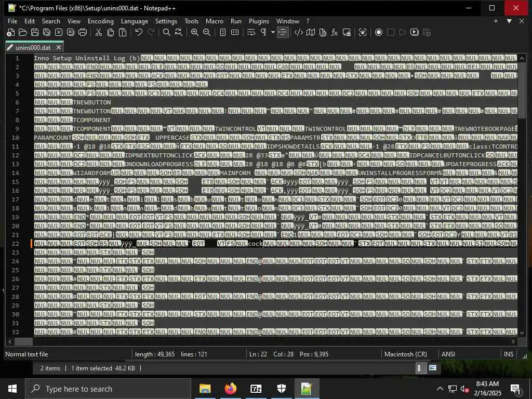Click the user-defined language code icon

pyautogui.click(x=299, y=33)
